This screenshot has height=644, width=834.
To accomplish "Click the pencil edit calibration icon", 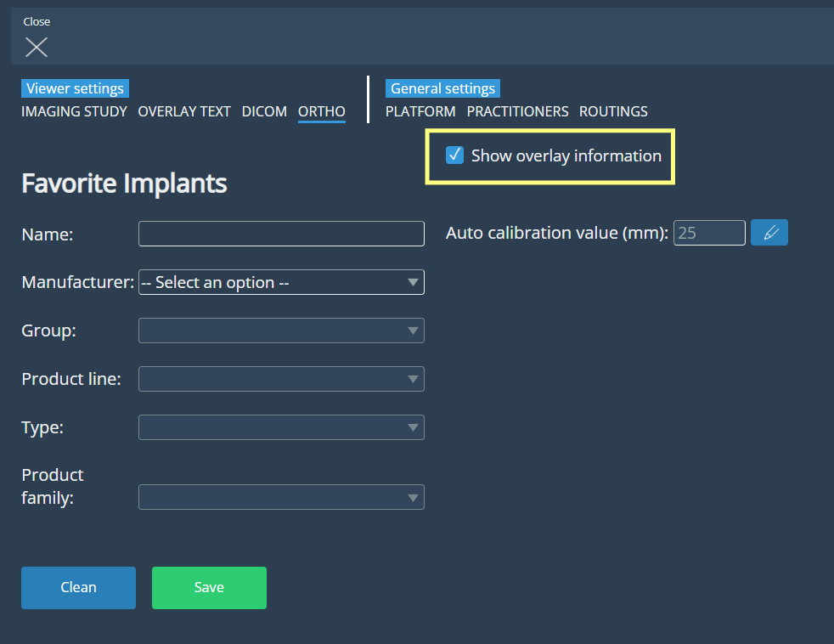I will [769, 233].
